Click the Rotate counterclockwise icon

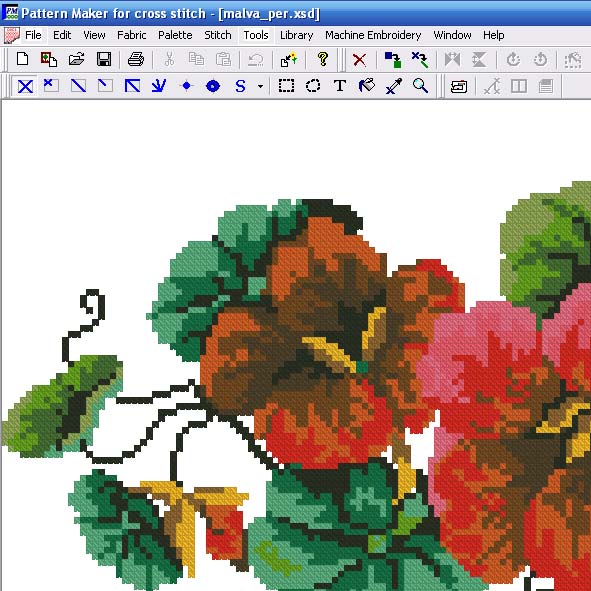(x=513, y=60)
